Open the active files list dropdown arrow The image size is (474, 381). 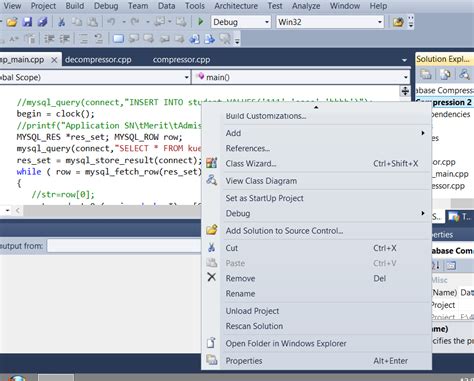[x=404, y=60]
